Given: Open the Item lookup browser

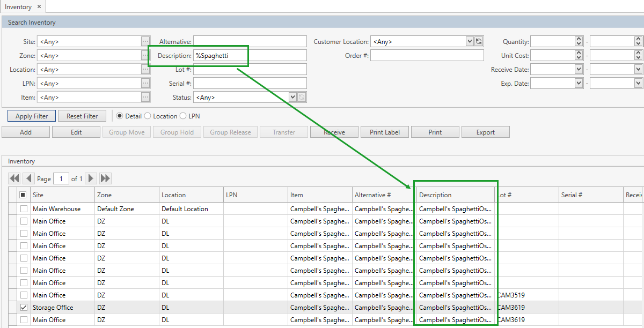Looking at the screenshot, I should pyautogui.click(x=145, y=97).
